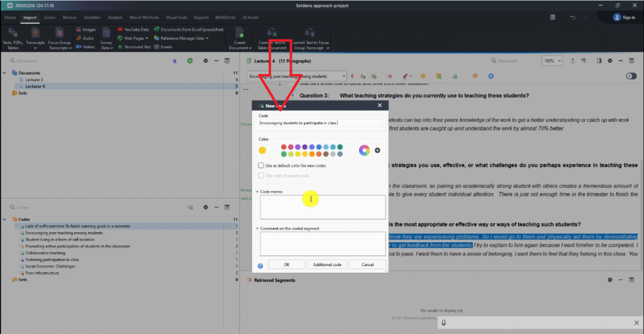The width and height of the screenshot is (644, 334).
Task: Click the help icon in New Code dialog
Action: (x=260, y=265)
